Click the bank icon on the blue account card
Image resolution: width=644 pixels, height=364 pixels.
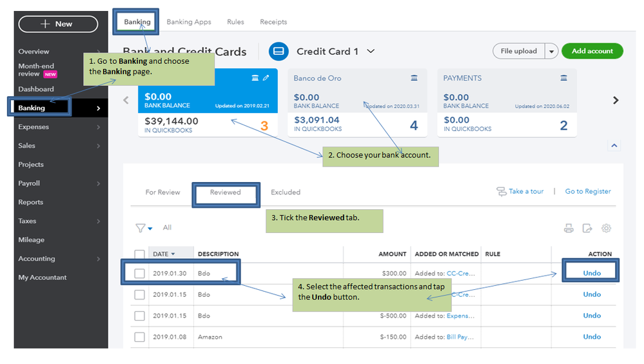coord(255,77)
